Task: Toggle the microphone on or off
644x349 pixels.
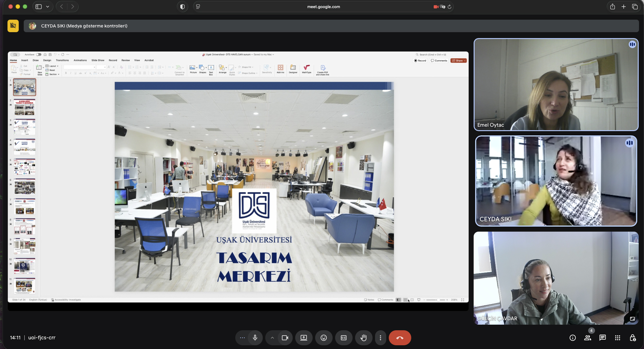Action: 255,338
